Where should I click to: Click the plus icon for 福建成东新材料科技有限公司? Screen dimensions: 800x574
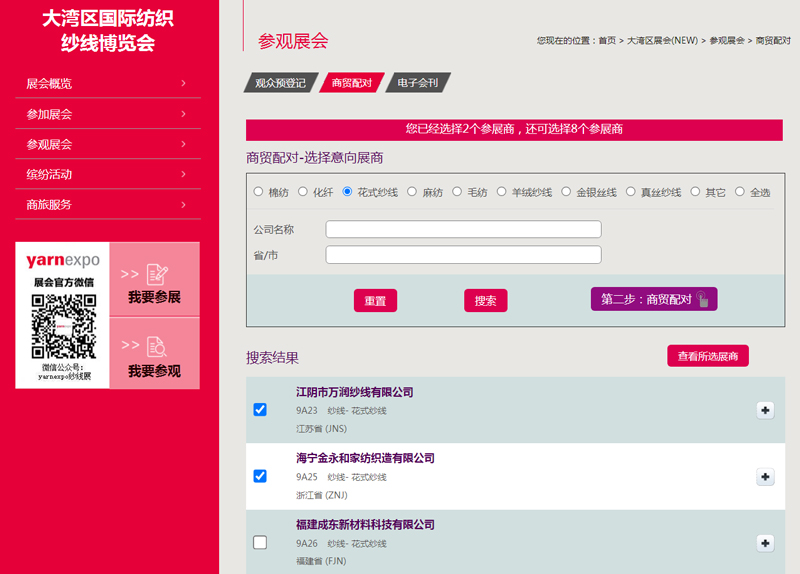[766, 543]
